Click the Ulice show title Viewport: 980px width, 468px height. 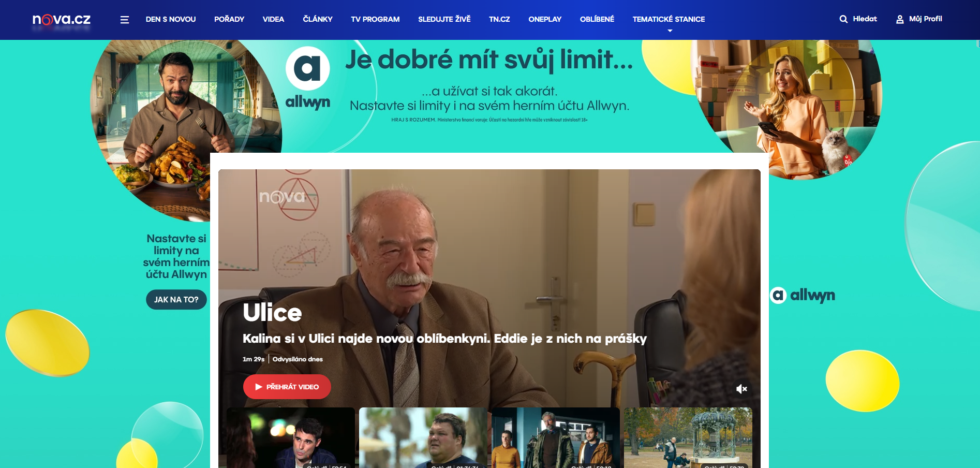click(272, 313)
